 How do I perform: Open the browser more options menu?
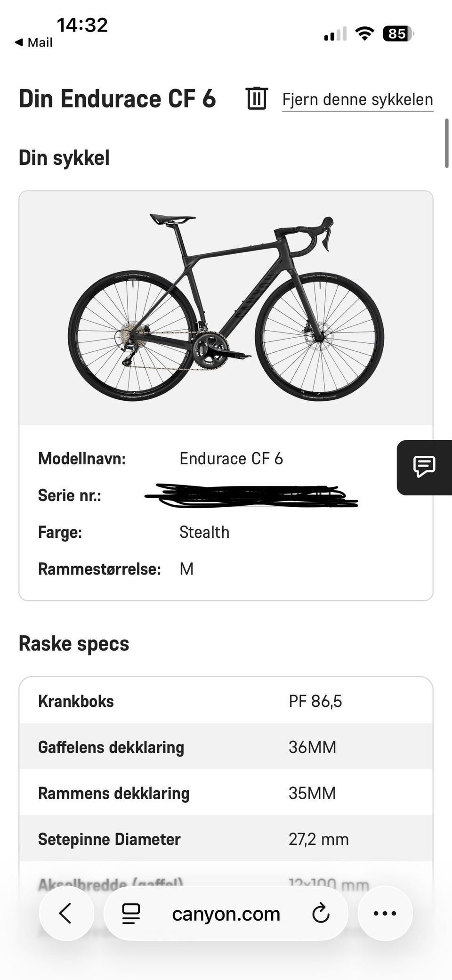(x=385, y=914)
